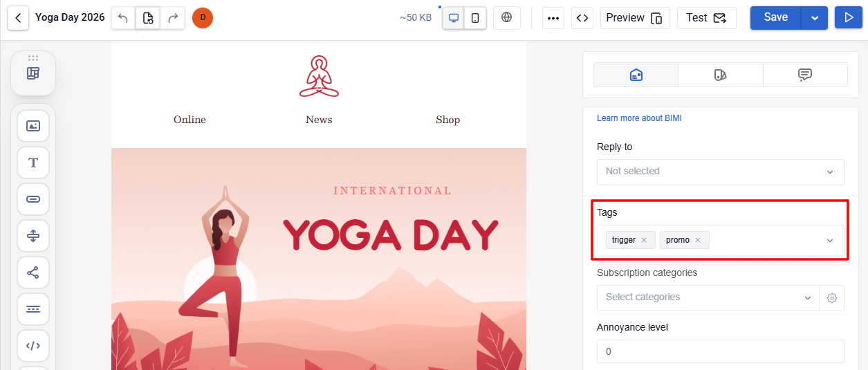Viewport: 868px width, 370px height.
Task: Select the Spacer block tool
Action: (33, 236)
